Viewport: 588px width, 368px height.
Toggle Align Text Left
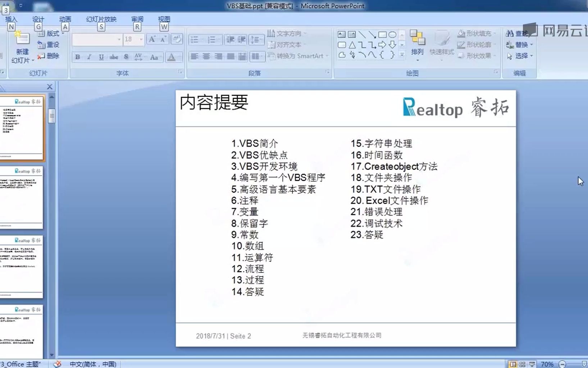tap(195, 56)
